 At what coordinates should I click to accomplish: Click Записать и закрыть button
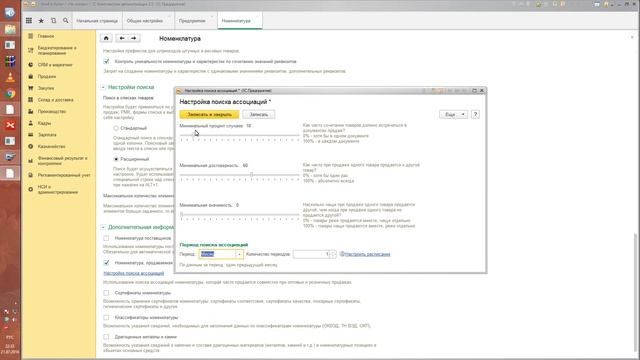209,115
